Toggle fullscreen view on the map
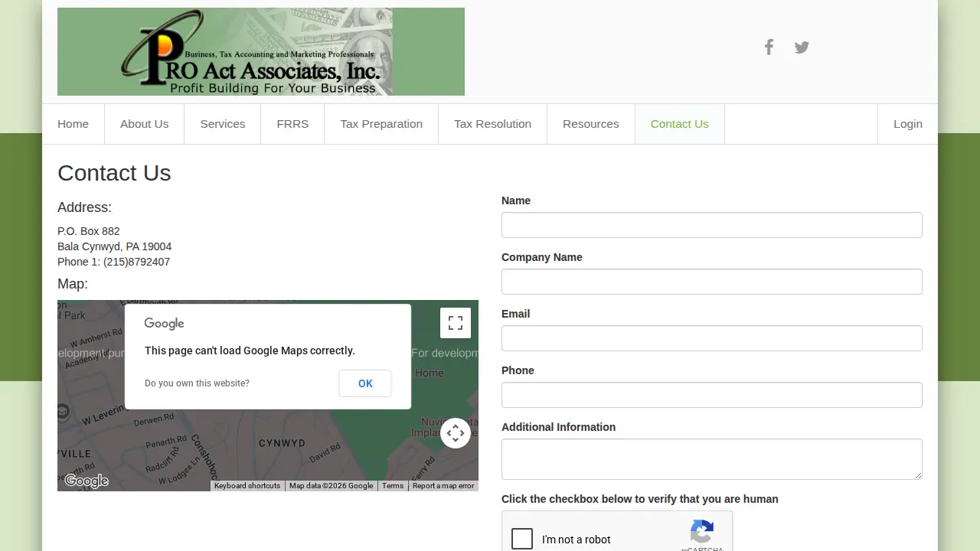Screen dimensions: 980x551 click(x=456, y=323)
